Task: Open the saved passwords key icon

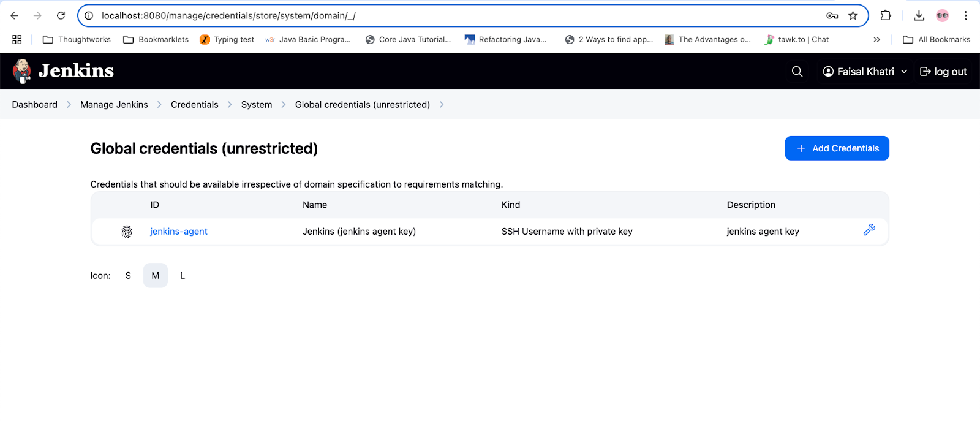Action: pyautogui.click(x=832, y=15)
